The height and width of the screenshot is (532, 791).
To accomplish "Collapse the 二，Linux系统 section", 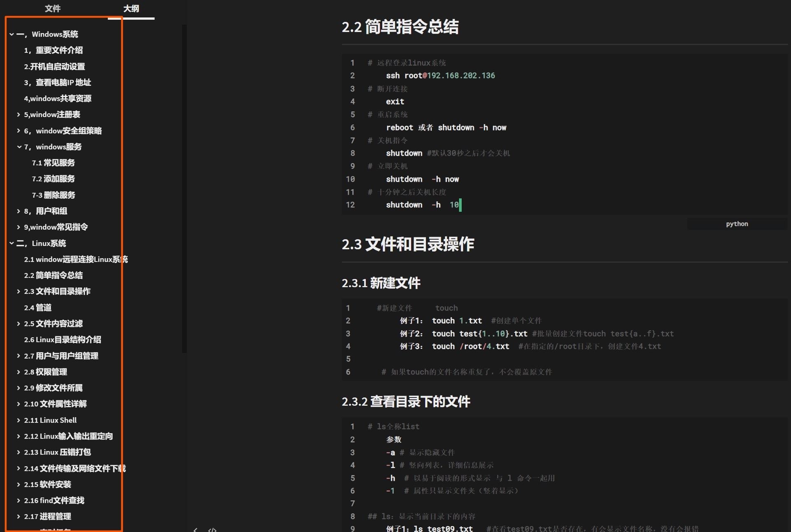I will tap(12, 243).
